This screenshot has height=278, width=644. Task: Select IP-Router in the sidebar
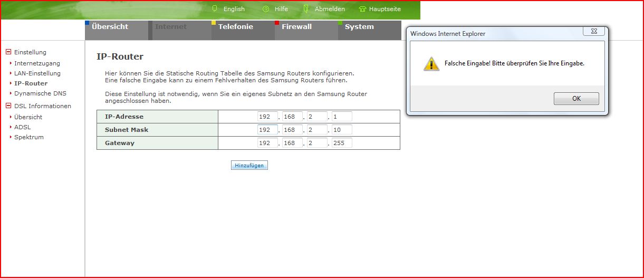click(x=31, y=83)
